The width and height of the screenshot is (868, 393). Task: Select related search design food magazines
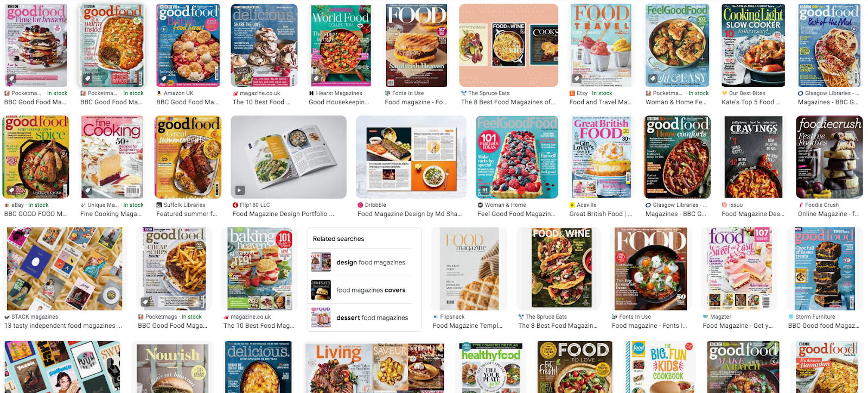[364, 262]
